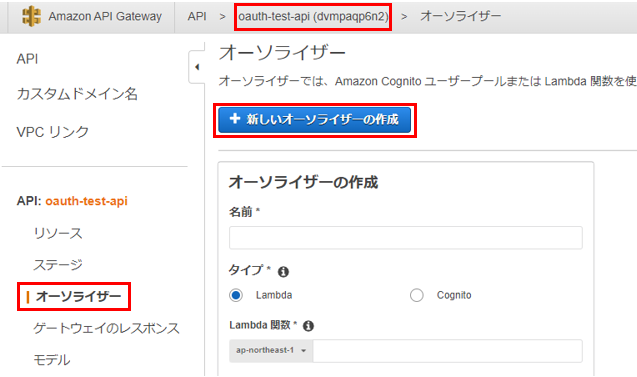Open the API item in the sidebar

[27, 59]
